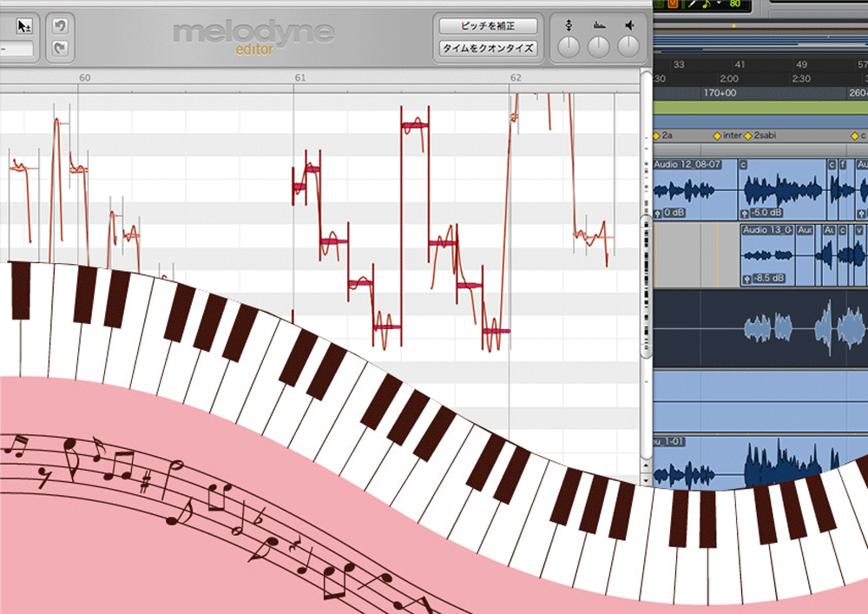Click the formant knob in Melodyne

point(598,48)
